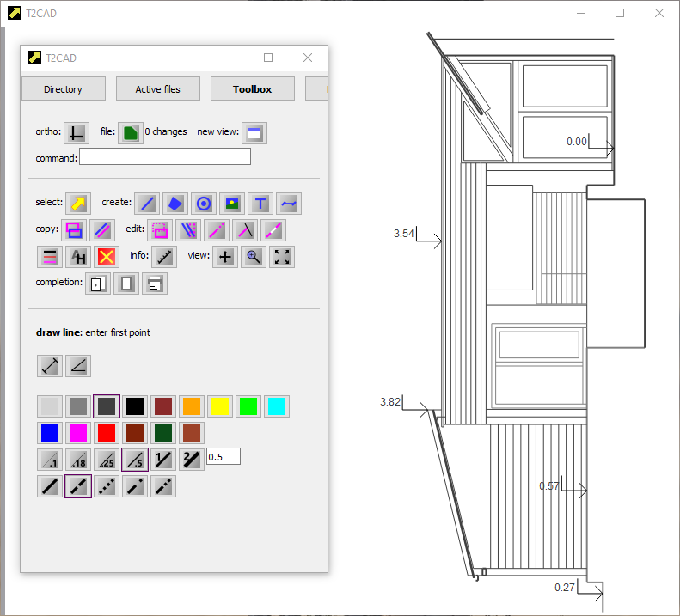Select the dashed line style

[78, 486]
